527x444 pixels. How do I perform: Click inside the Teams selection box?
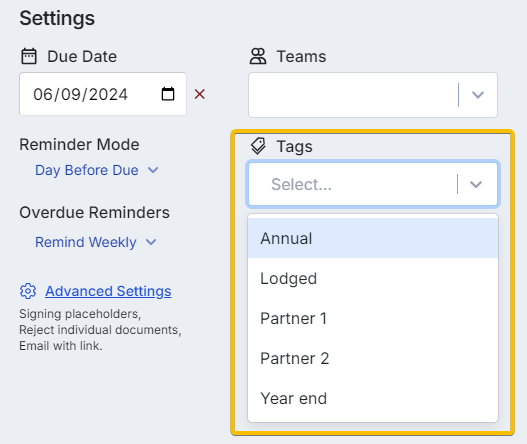point(373,95)
